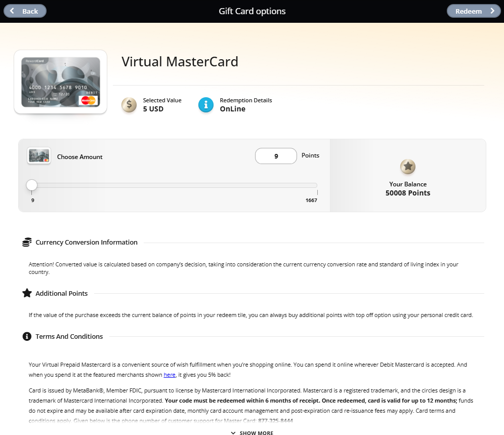The width and height of the screenshot is (504, 435).
Task: Click the blue Redemption Details info icon
Action: point(206,105)
